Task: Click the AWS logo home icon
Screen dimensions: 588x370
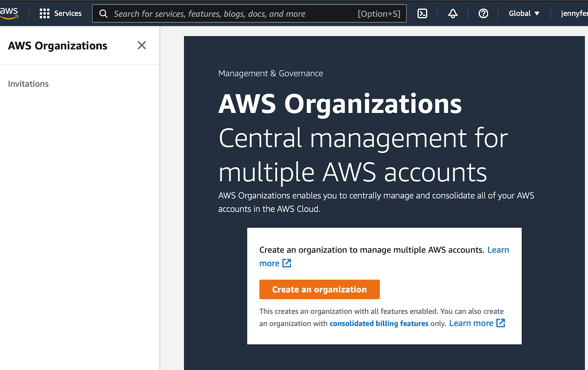Action: [9, 13]
